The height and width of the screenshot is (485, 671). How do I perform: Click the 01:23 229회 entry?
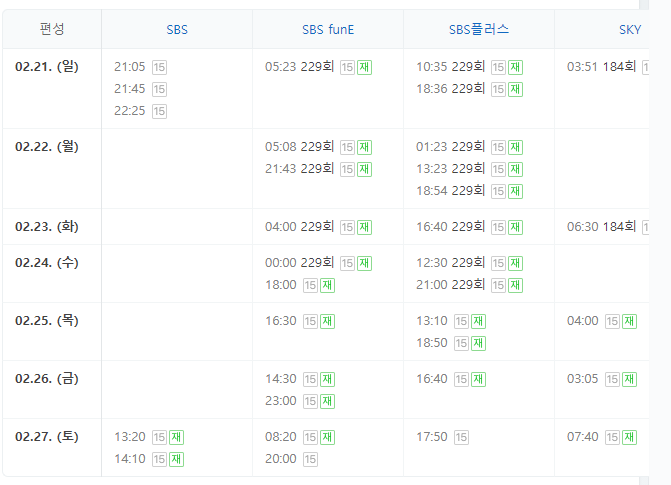450,147
